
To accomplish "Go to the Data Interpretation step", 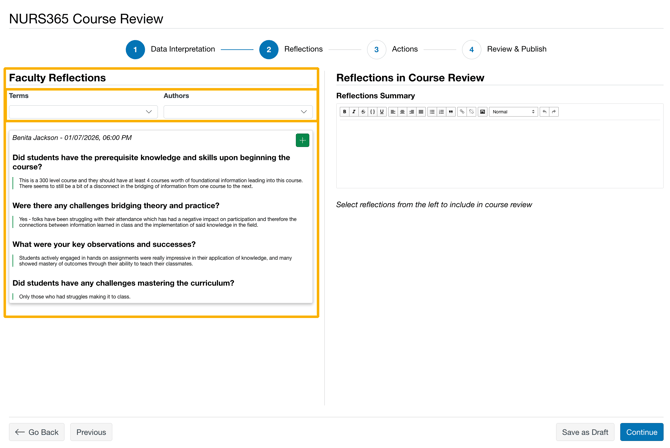I will click(135, 49).
